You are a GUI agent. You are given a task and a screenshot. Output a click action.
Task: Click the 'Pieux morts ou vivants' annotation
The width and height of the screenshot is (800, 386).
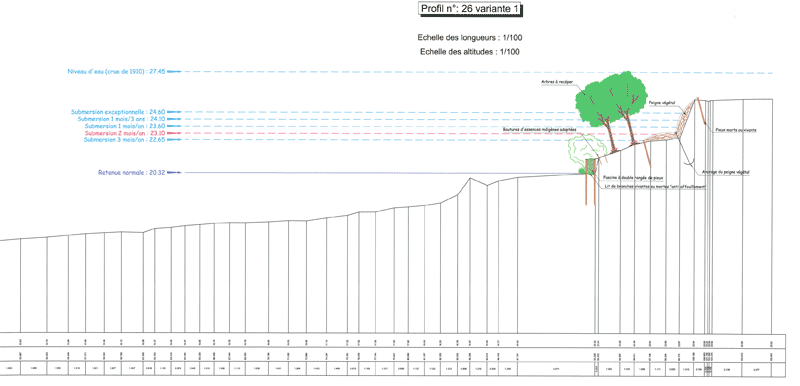coord(736,130)
